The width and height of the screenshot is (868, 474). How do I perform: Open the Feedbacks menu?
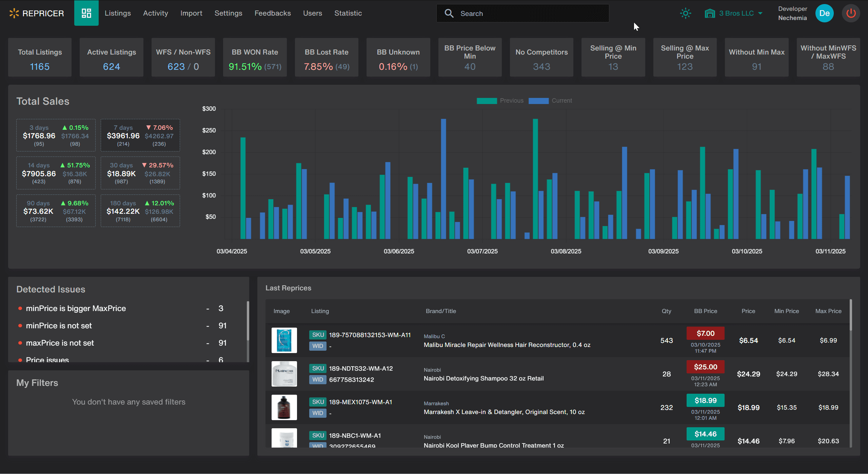tap(273, 13)
